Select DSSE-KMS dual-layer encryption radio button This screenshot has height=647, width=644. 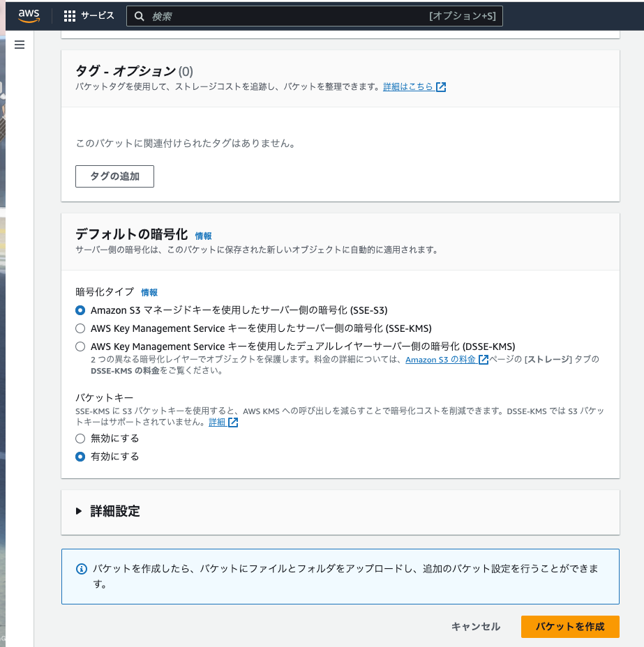tap(80, 347)
